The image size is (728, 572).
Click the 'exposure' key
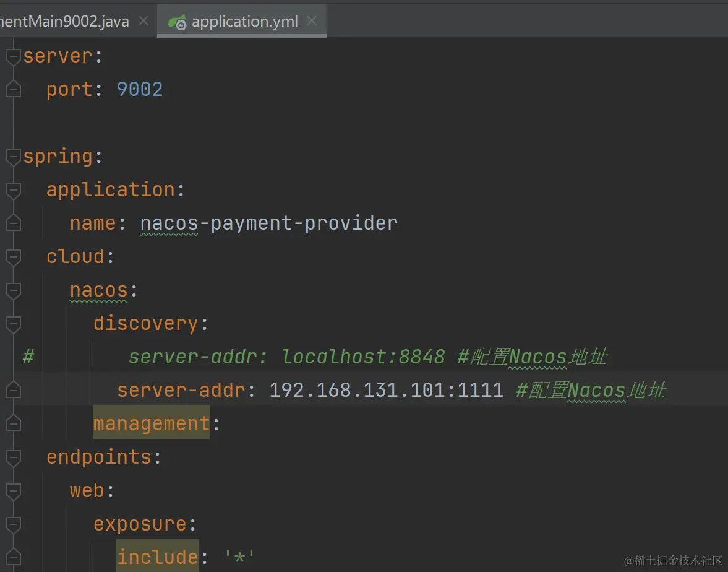pos(140,524)
